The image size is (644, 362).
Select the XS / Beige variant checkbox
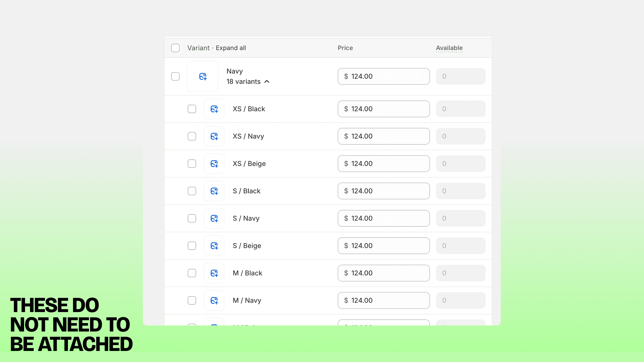192,164
